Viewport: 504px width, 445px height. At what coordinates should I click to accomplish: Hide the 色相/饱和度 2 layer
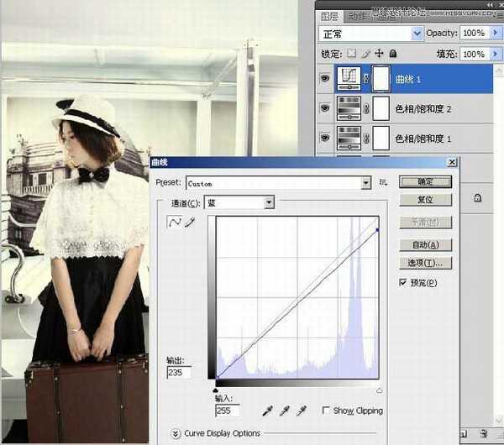click(325, 108)
